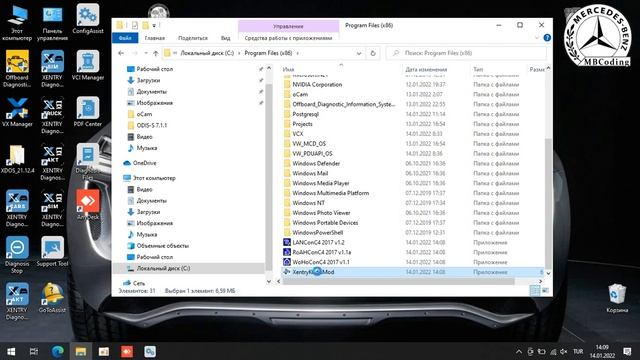Navigate back with the back arrow

pyautogui.click(x=121, y=53)
